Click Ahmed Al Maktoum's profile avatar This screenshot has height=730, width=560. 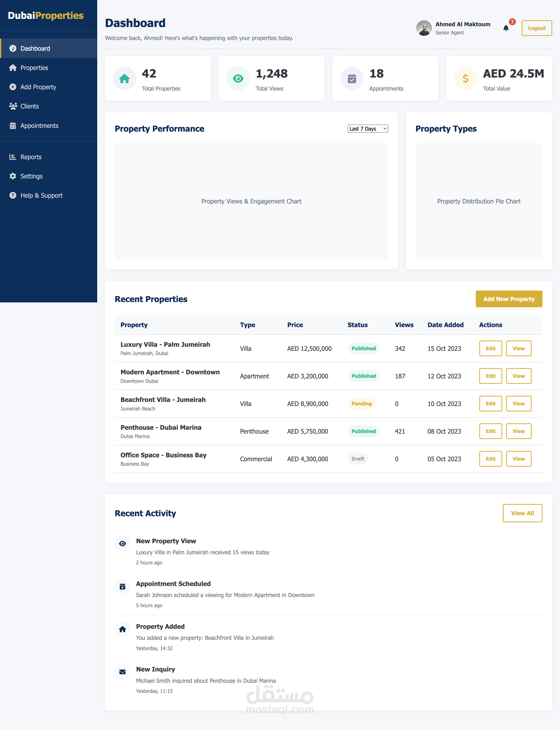(x=424, y=28)
